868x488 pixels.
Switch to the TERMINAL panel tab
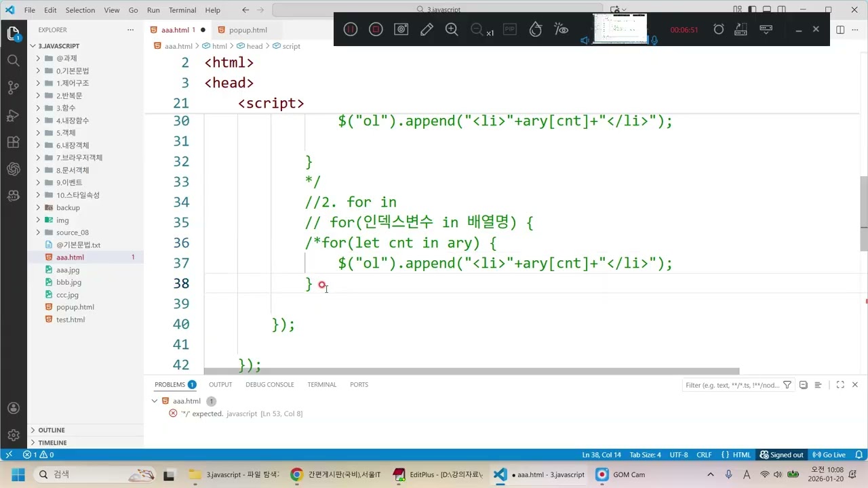point(321,384)
